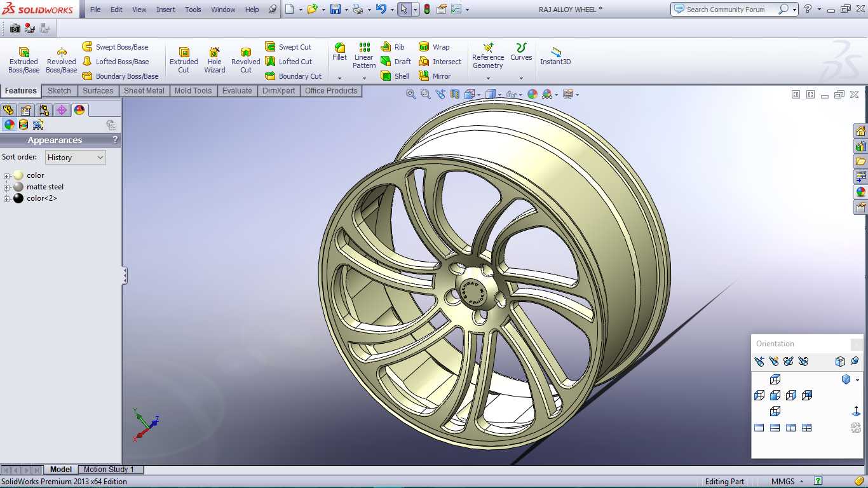Viewport: 868px width, 488px height.
Task: Expand the color<2> appearance node
Action: point(7,199)
